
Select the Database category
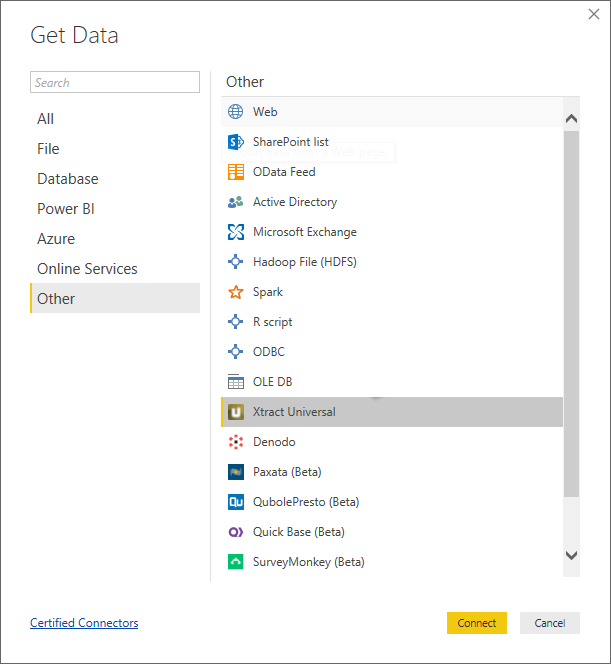pyautogui.click(x=115, y=179)
